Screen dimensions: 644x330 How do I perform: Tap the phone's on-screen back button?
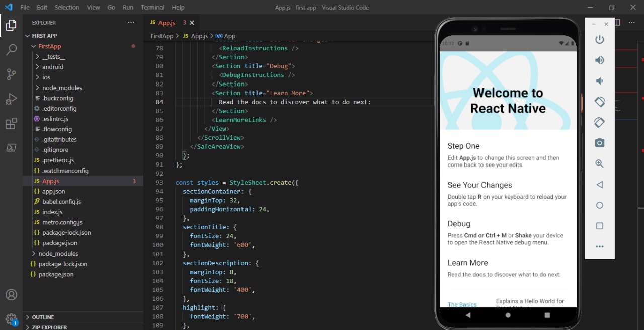[468, 315]
